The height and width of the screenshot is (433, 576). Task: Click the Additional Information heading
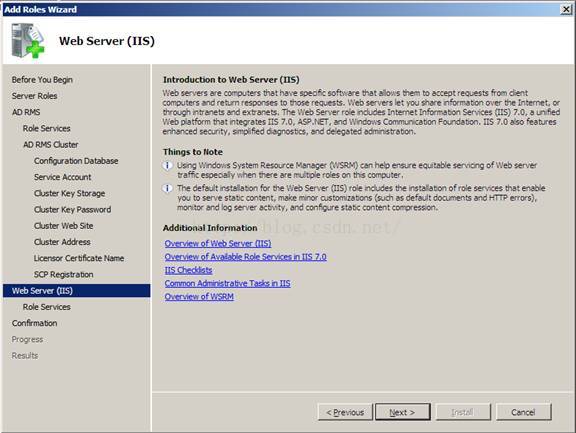(x=210, y=228)
